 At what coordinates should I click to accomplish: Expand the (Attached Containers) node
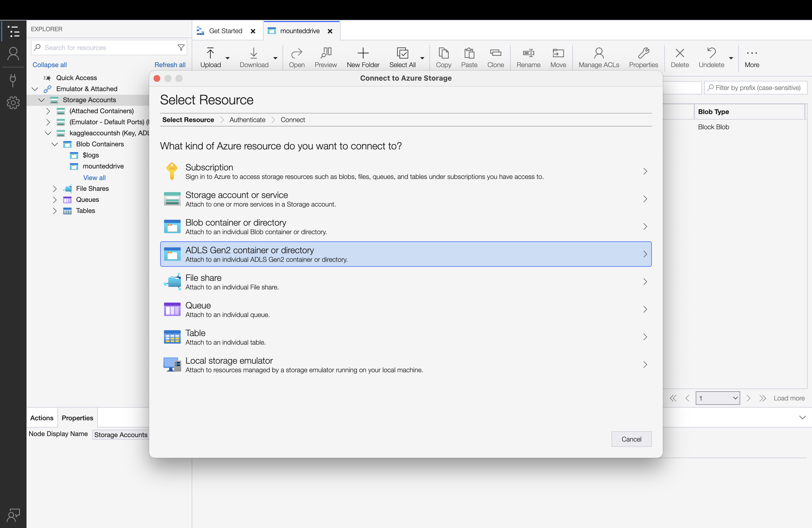click(48, 111)
